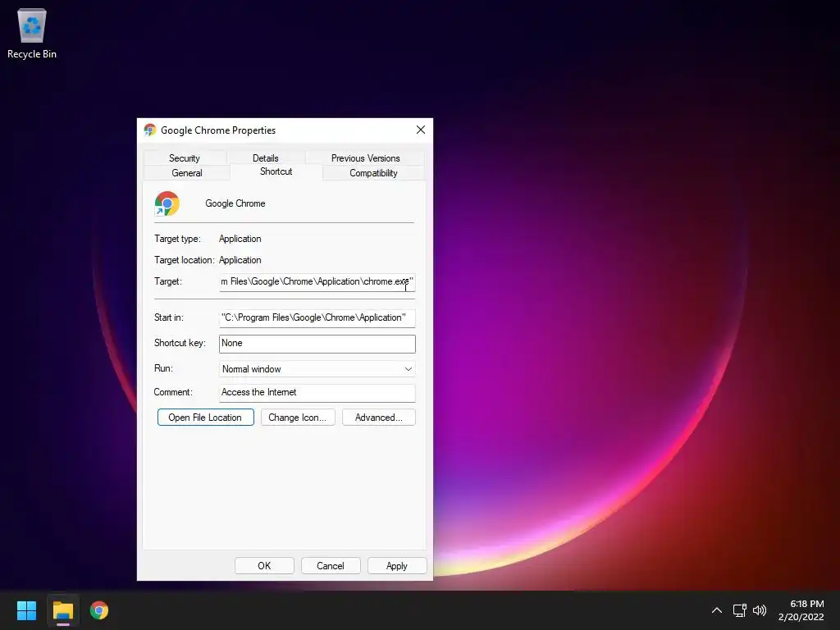Click the Google Chrome shortcut icon in the Shortcut tab
840x630 pixels.
167,203
